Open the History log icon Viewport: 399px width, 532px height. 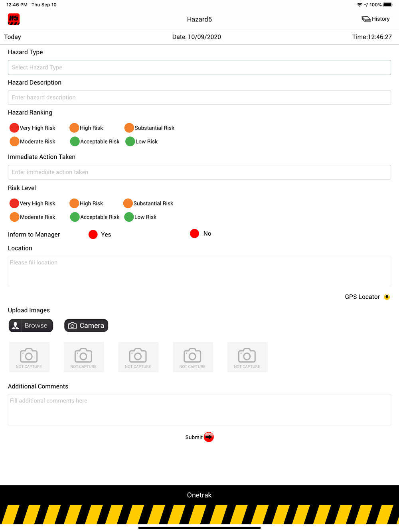click(366, 19)
